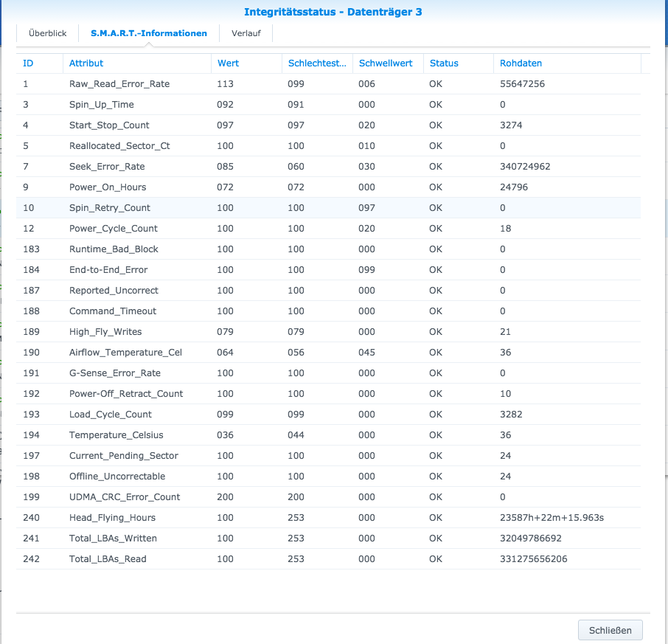Click the Reported_Uncorrect attribute
Screen dimensions: 668x644
[114, 291]
